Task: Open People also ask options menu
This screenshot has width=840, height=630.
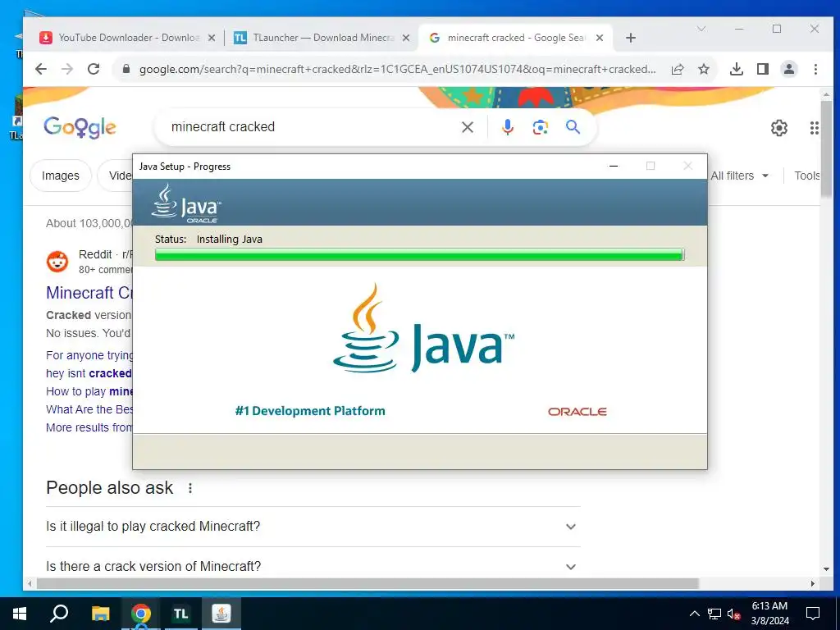Action: click(x=190, y=488)
